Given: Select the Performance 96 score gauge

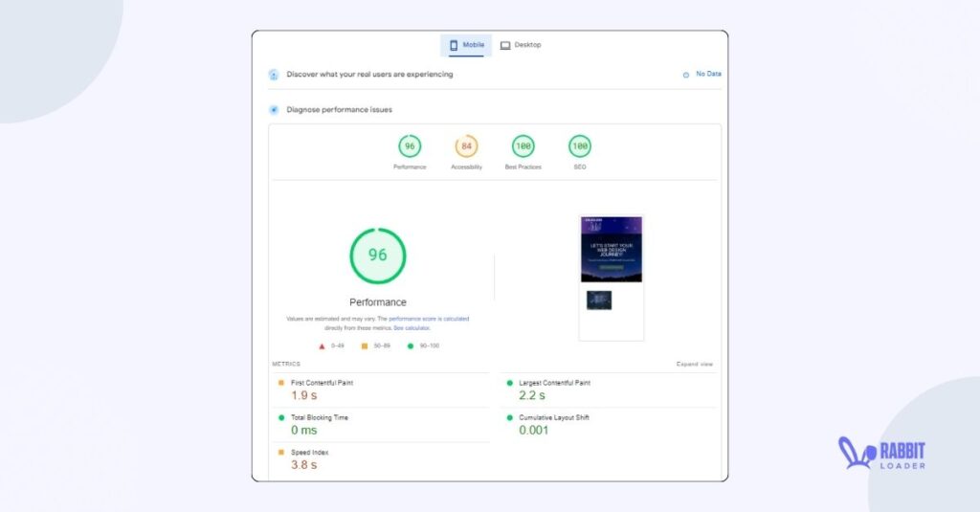Looking at the screenshot, I should [410, 146].
